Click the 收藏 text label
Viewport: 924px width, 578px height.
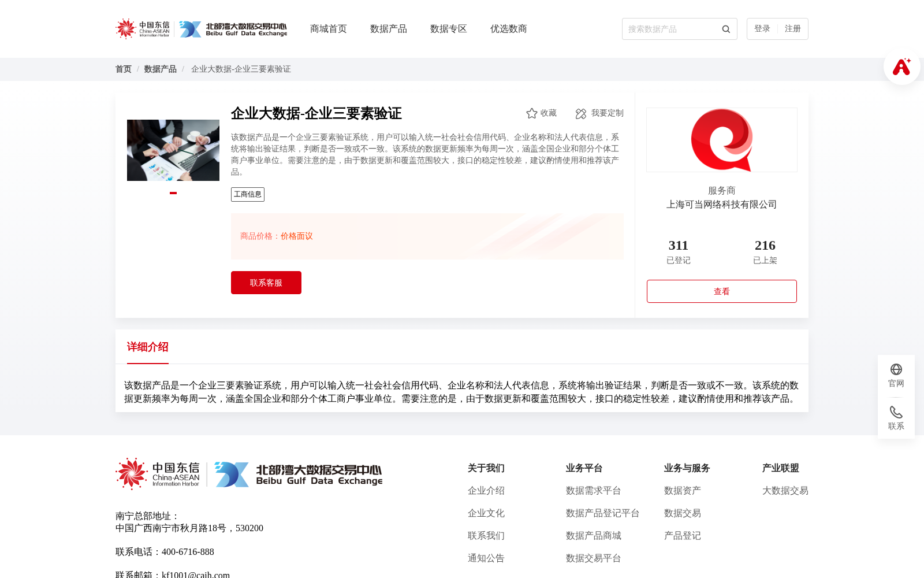point(549,113)
